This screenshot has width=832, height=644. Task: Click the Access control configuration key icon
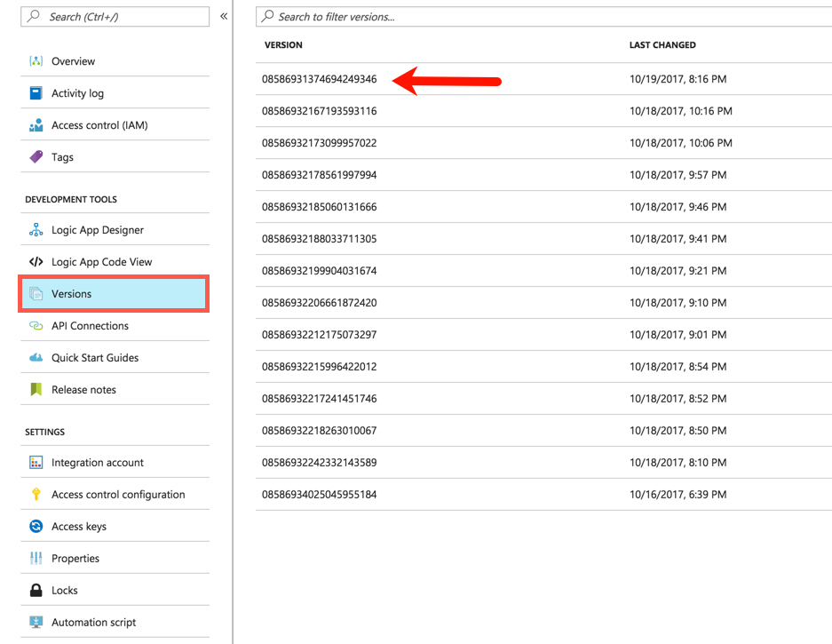(36, 494)
